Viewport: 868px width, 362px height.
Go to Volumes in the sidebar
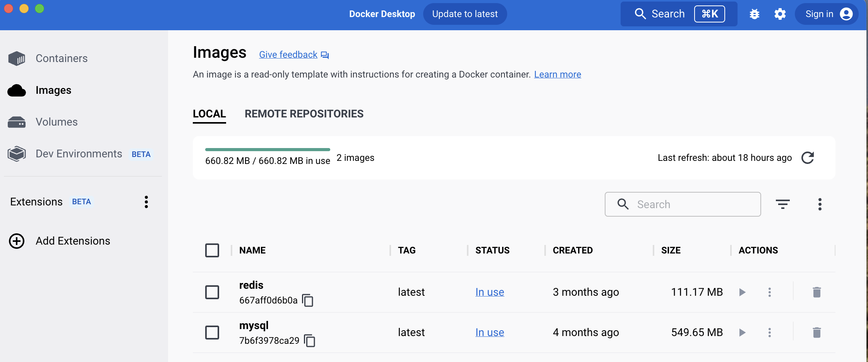[57, 122]
